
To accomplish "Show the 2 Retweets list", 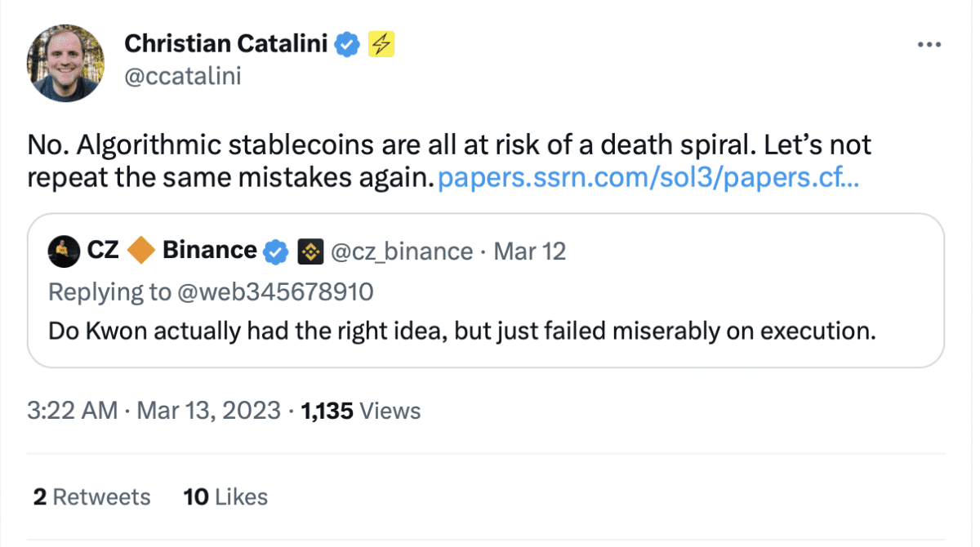I will click(x=91, y=497).
